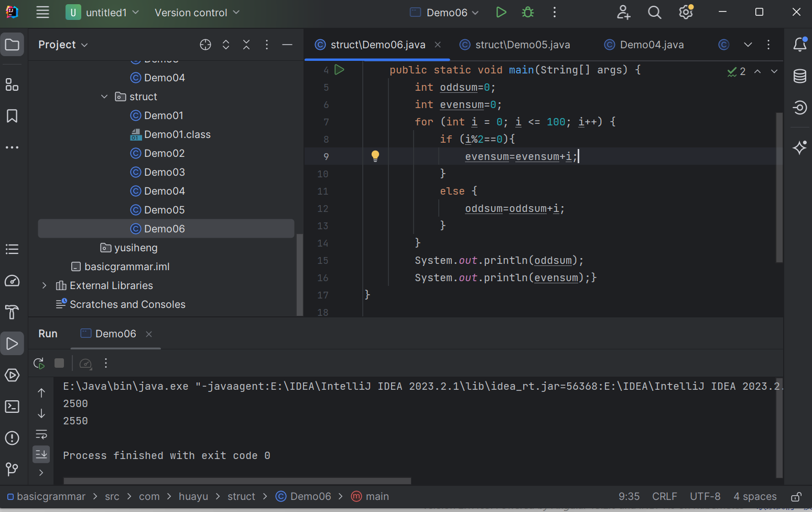Click the UTF-8 encoding in status bar
Viewport: 812px width, 512px height.
[705, 496]
